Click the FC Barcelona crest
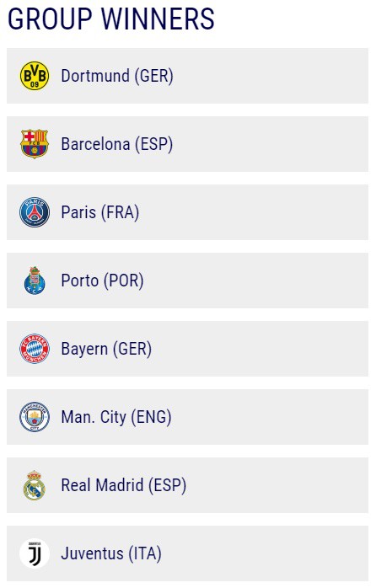 point(35,144)
